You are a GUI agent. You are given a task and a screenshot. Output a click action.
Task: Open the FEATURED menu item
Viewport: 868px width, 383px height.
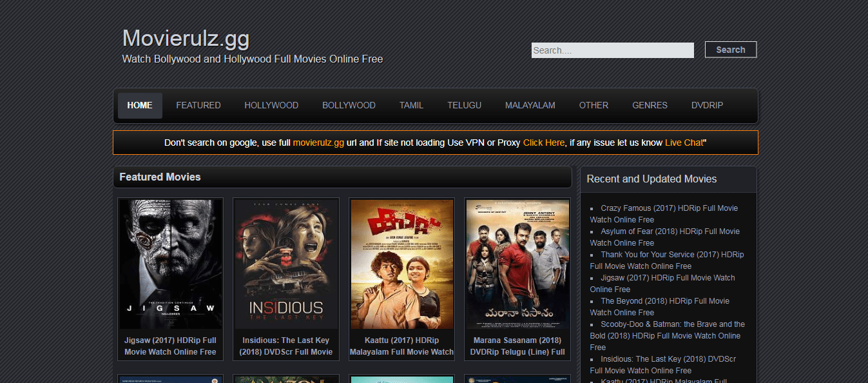tap(198, 106)
